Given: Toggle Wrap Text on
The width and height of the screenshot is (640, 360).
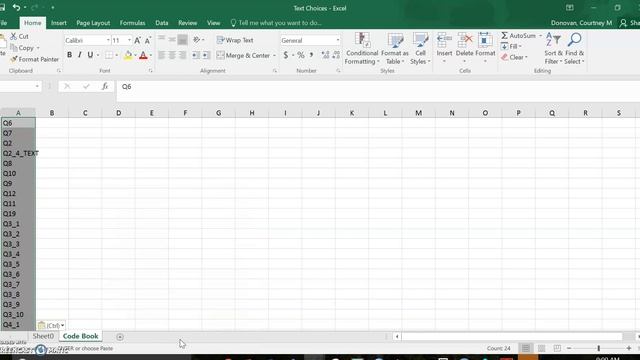Looking at the screenshot, I should (x=235, y=40).
